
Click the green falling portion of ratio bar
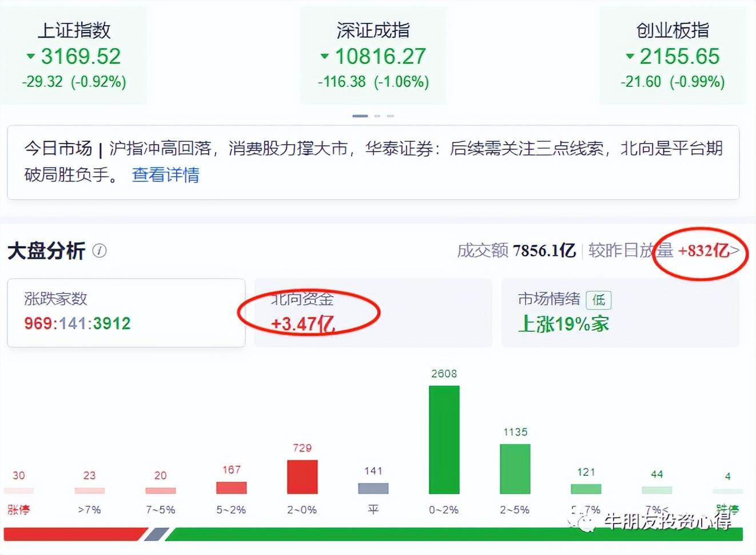point(453,534)
